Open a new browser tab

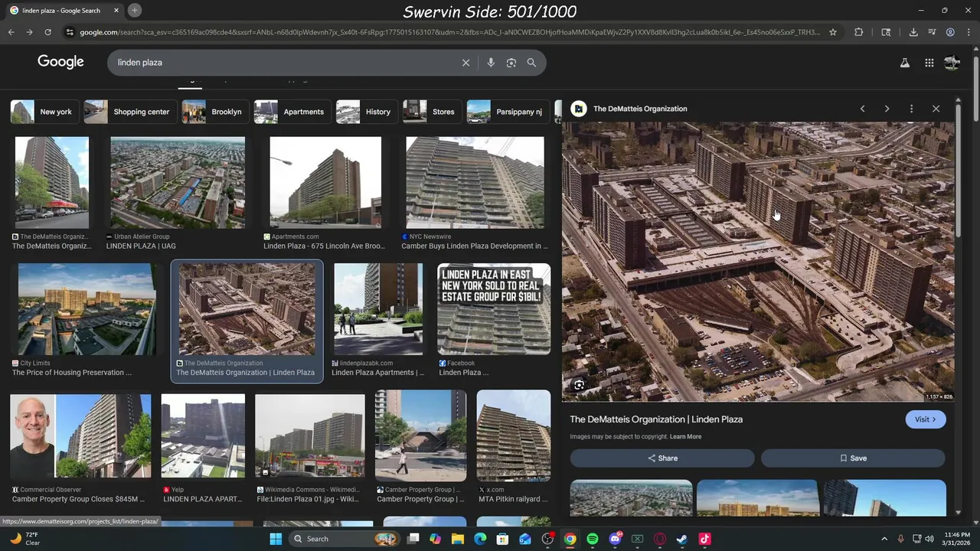tap(134, 10)
